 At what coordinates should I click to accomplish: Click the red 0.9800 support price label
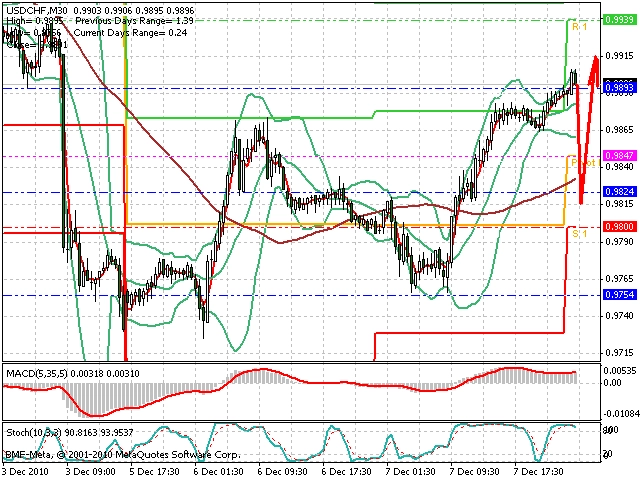[620, 227]
